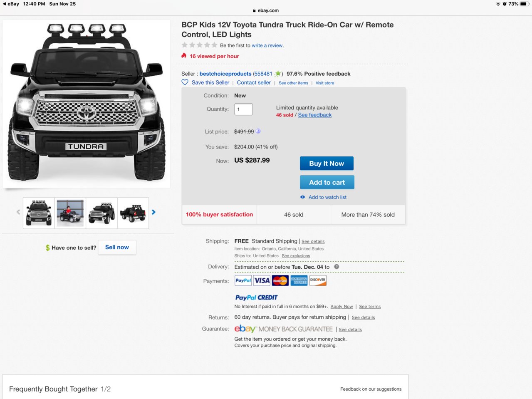
Task: Click the quantity input field
Action: pyautogui.click(x=243, y=109)
